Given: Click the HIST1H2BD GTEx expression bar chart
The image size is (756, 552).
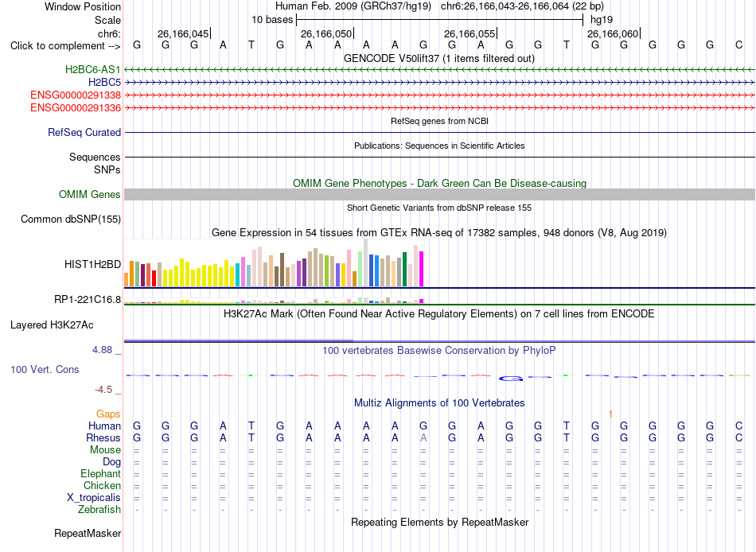Looking at the screenshot, I should pos(274,263).
